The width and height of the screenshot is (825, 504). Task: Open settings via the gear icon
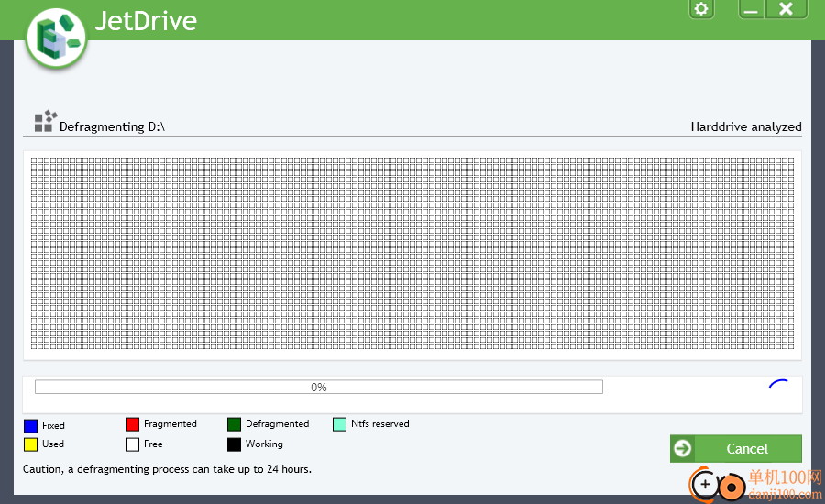coord(701,9)
